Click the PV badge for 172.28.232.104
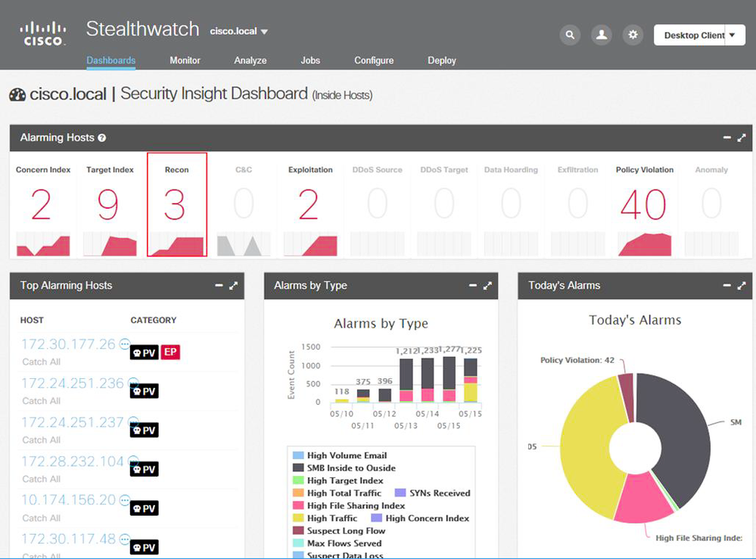 (x=144, y=469)
